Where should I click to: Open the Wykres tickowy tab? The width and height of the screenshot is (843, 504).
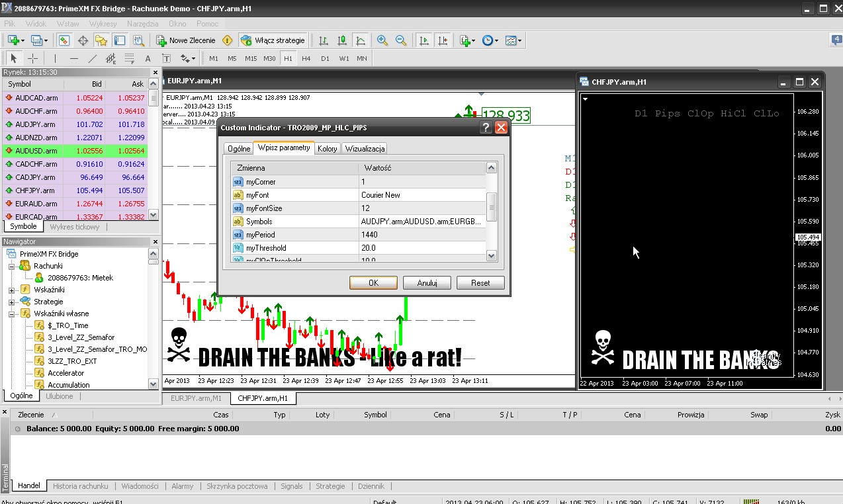tap(74, 227)
